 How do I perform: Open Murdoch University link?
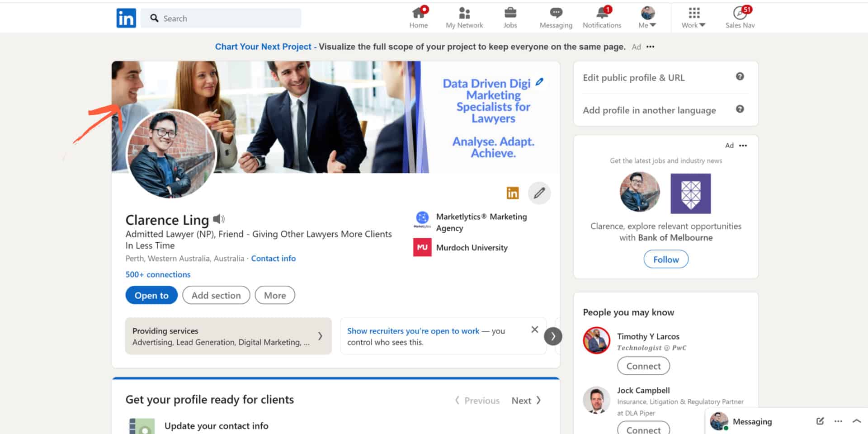472,248
